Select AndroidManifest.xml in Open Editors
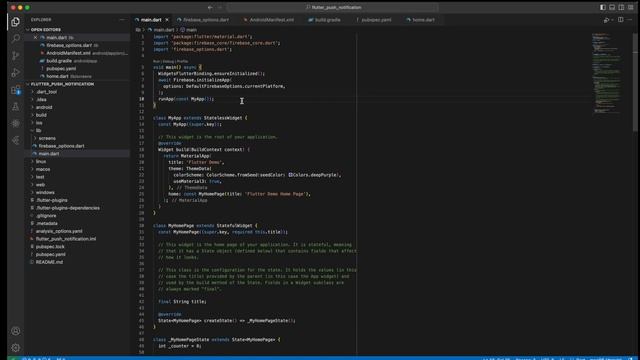 68,53
